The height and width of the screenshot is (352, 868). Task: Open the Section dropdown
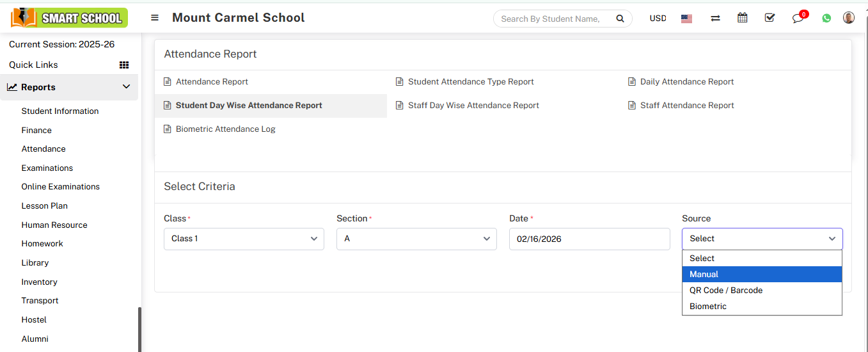point(416,239)
